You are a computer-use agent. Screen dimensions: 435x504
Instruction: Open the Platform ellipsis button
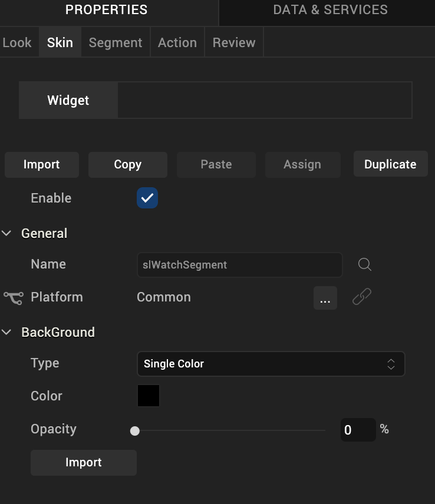[x=325, y=298]
